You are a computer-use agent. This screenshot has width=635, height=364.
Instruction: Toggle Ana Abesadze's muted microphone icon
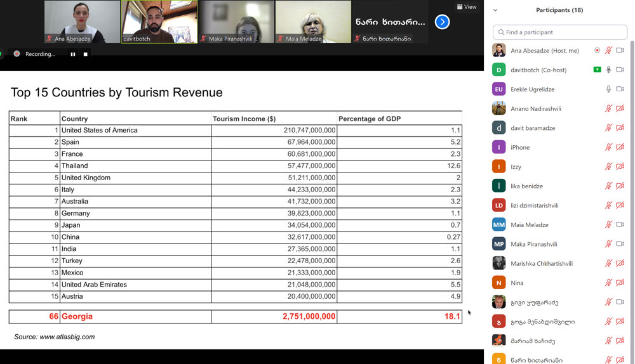608,51
